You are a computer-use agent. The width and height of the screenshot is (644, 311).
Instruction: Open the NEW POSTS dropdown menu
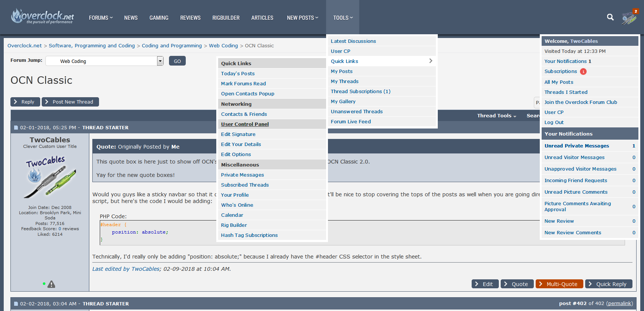click(303, 18)
